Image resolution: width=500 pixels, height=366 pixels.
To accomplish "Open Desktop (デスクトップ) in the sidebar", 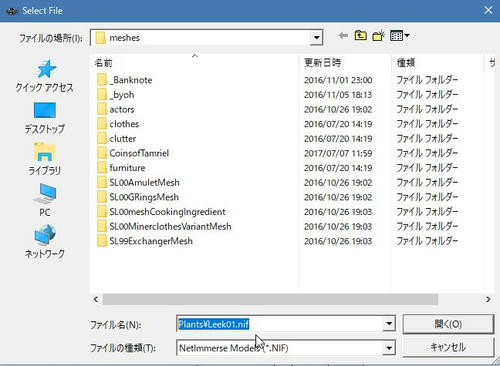I will (44, 118).
